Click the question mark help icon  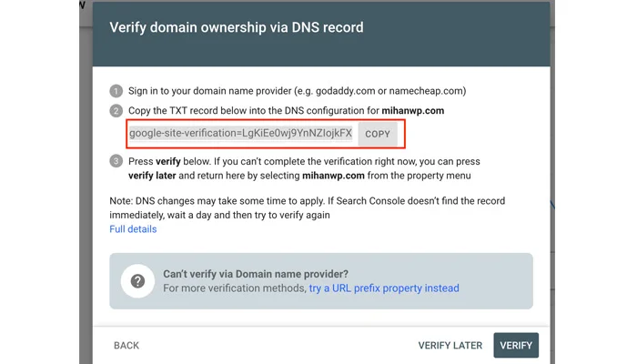tap(138, 281)
